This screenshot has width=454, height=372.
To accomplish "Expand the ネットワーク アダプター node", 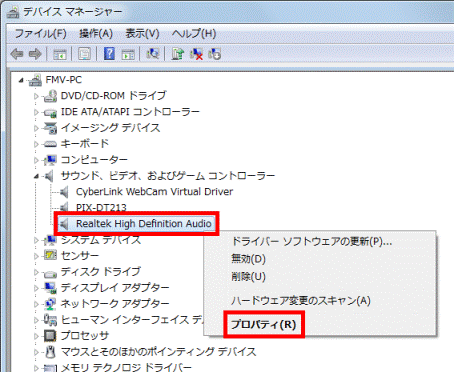I will [36, 304].
